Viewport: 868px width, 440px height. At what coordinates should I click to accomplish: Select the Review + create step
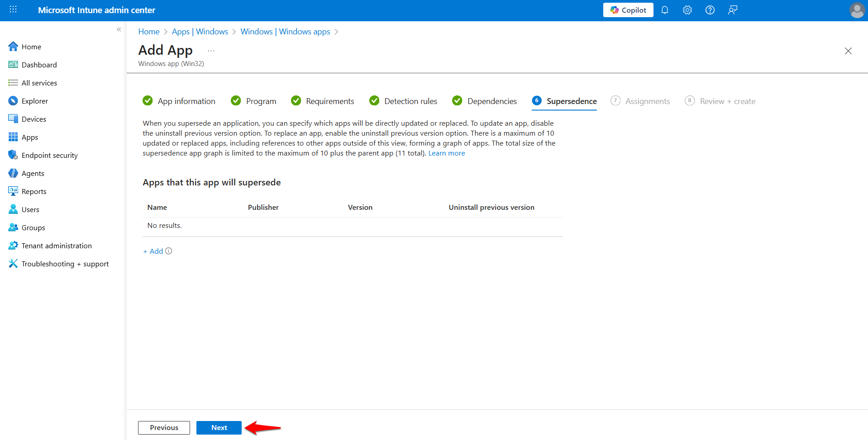click(720, 101)
